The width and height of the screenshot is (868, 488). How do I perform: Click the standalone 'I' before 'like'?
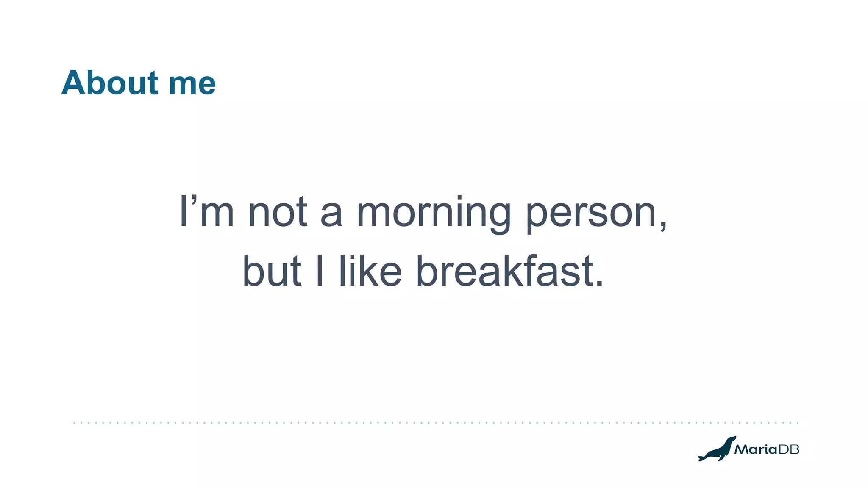[320, 270]
